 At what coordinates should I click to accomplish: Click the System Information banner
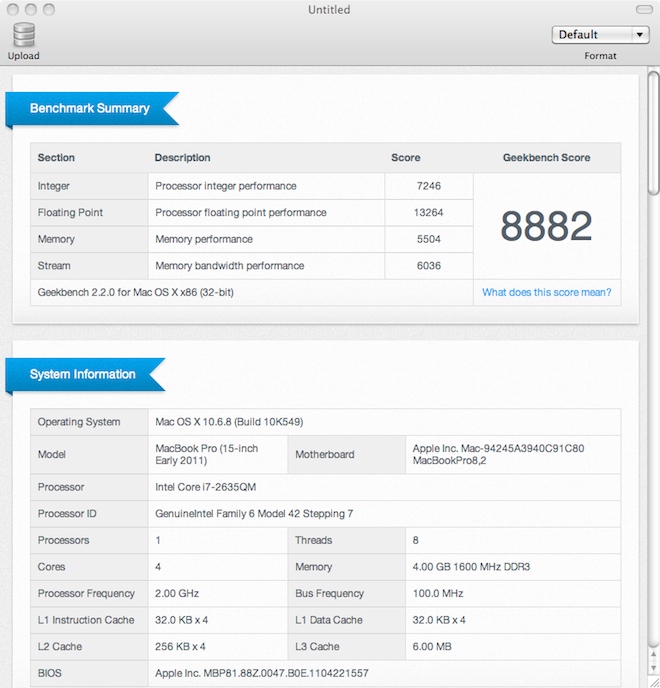83,375
